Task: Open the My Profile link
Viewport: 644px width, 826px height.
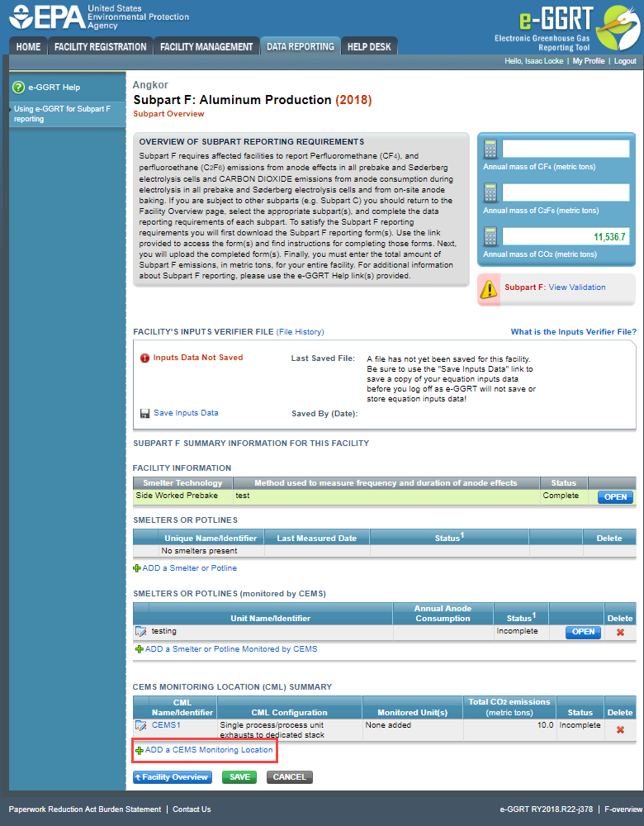Action: pyautogui.click(x=588, y=61)
